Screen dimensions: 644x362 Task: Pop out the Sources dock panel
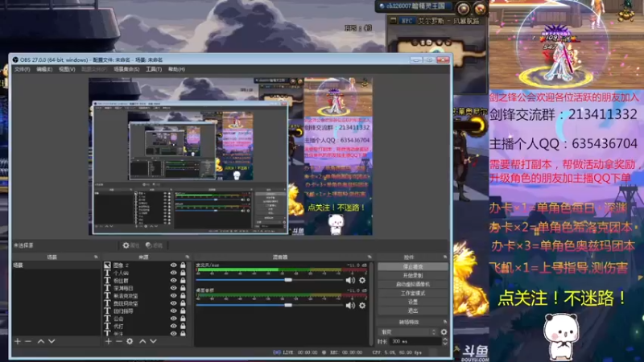[188, 257]
